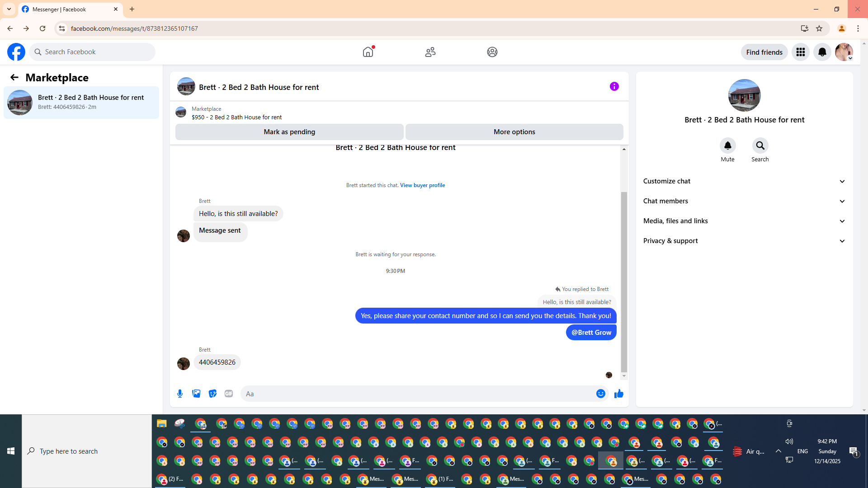
Task: Expand the Customize chat section
Action: point(744,181)
